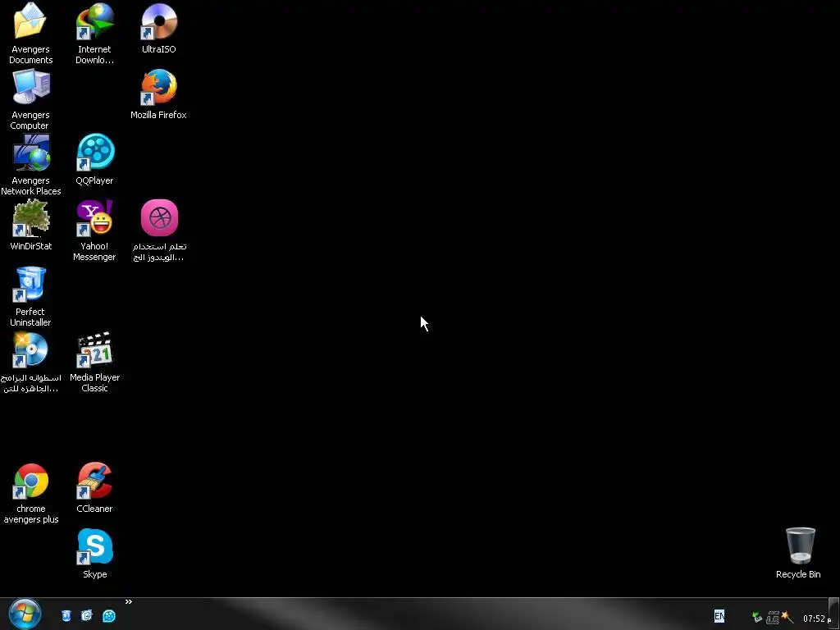This screenshot has width=840, height=630.
Task: Select the Avengers Network Places icon
Action: [31, 153]
